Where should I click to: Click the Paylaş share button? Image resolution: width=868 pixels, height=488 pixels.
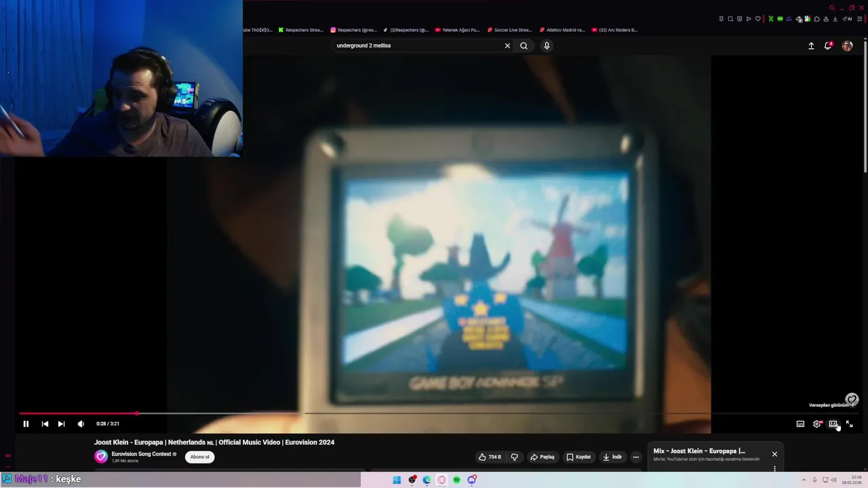tap(542, 457)
